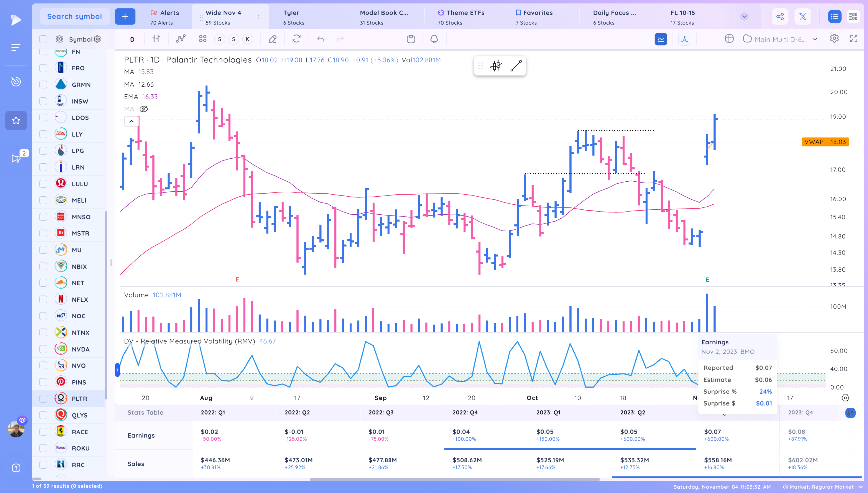Image resolution: width=868 pixels, height=493 pixels.
Task: Check the LULU row checkbox
Action: click(43, 184)
